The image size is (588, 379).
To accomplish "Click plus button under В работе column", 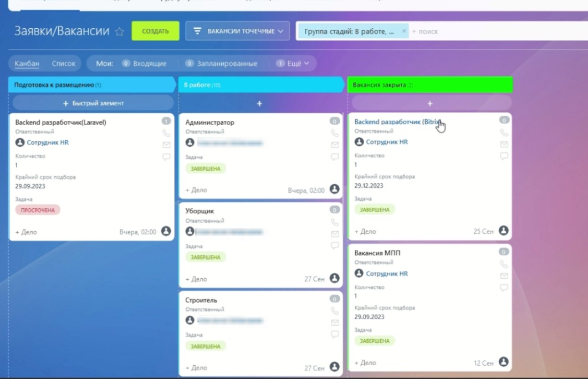I will click(259, 104).
